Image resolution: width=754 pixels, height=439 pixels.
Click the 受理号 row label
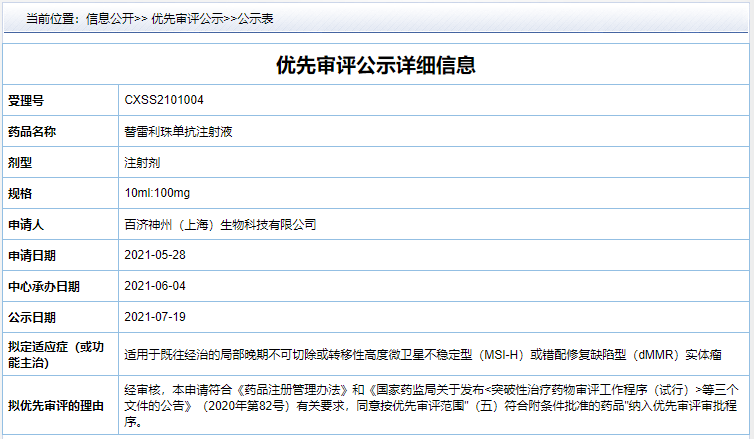[26, 100]
